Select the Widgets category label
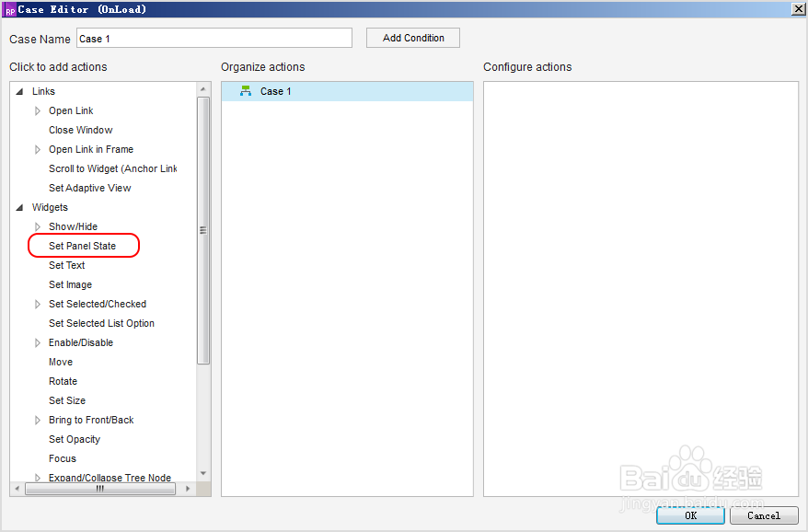 coord(50,207)
